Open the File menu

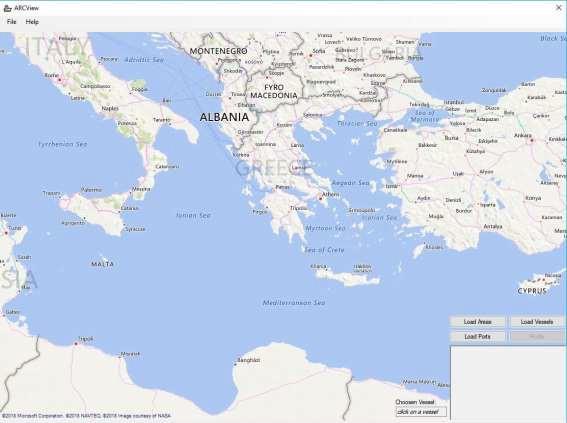(12, 22)
